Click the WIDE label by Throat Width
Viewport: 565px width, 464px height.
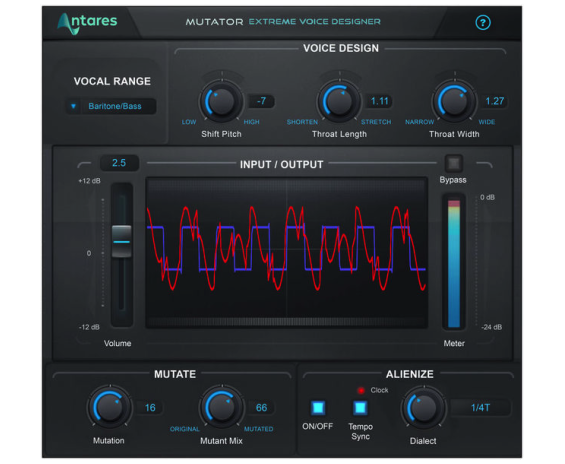point(486,122)
